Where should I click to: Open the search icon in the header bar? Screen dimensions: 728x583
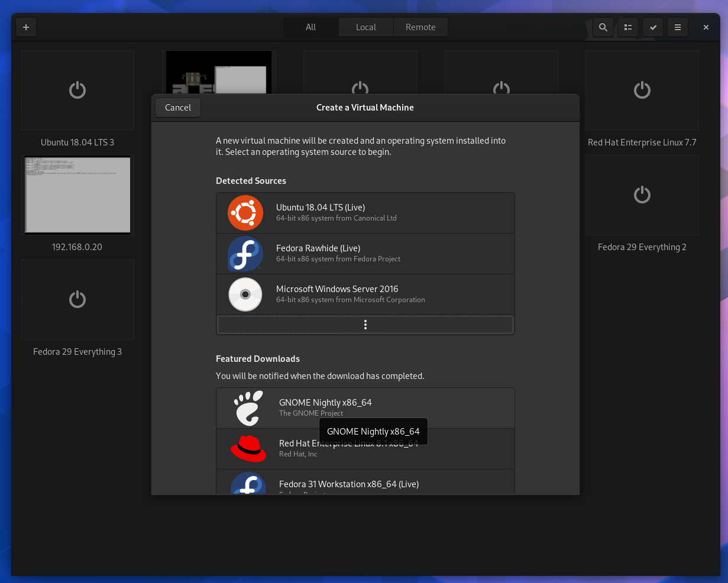coord(603,27)
